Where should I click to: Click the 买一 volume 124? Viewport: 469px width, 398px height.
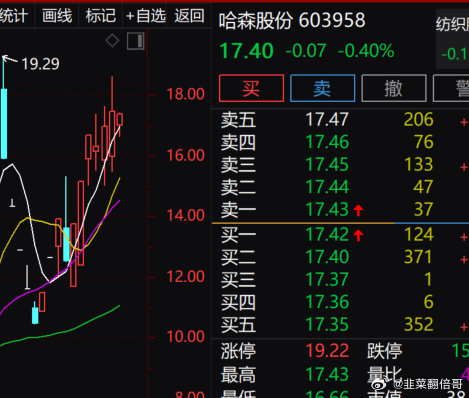[419, 234]
